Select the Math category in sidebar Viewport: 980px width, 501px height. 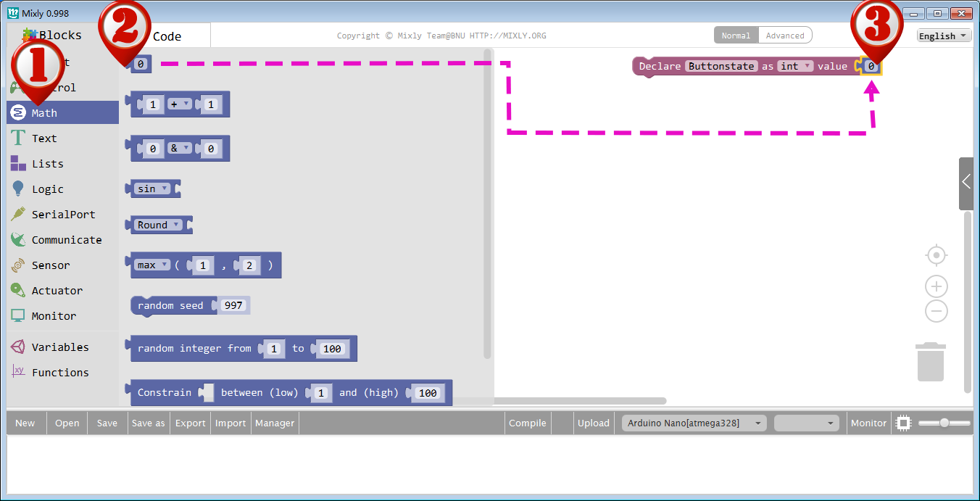63,112
